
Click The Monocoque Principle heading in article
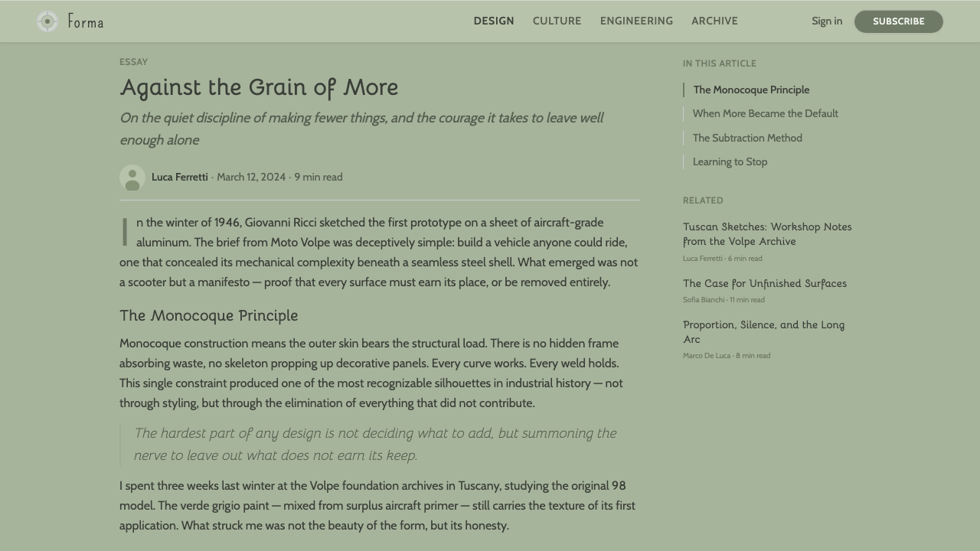pos(209,315)
